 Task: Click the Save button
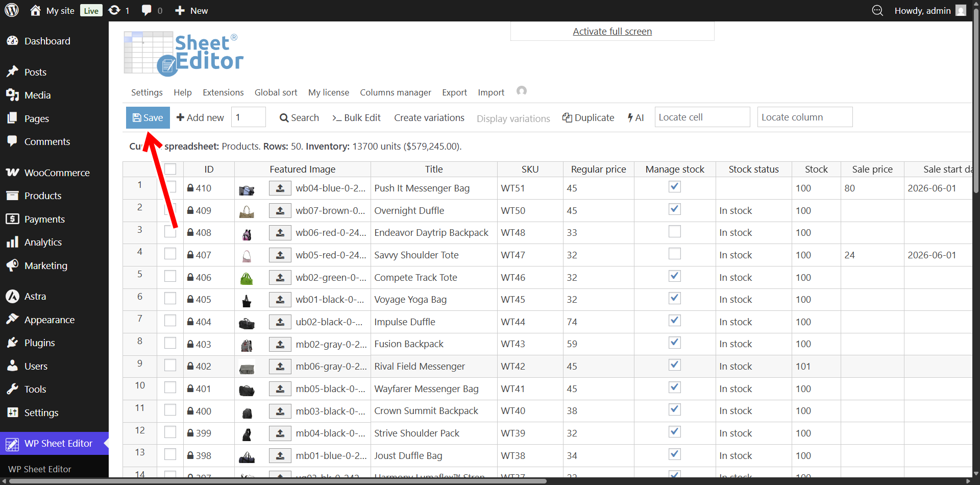pos(148,117)
